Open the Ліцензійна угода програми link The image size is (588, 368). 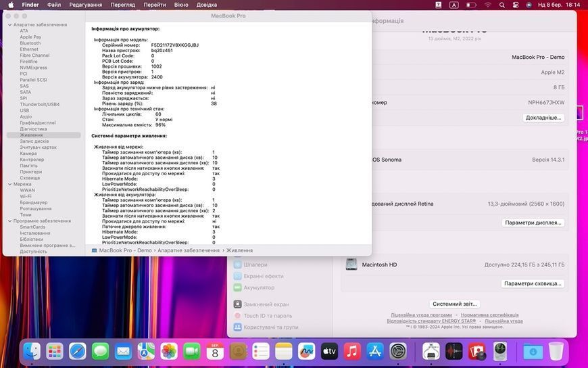coord(421,315)
